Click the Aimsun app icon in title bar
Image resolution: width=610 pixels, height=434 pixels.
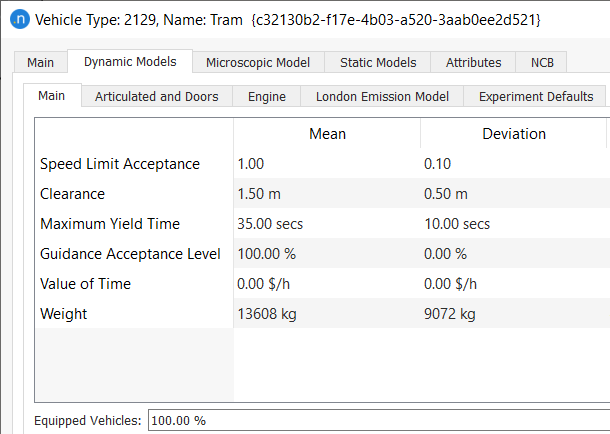[x=18, y=19]
